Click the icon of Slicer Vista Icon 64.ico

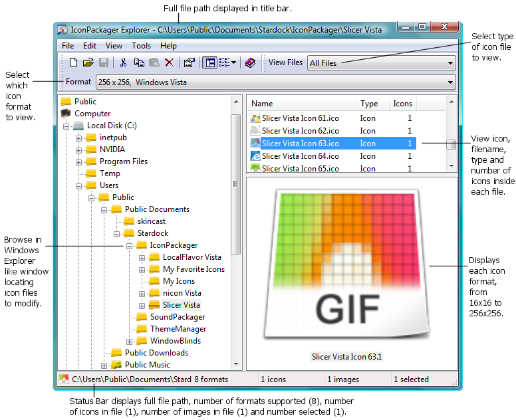tap(255, 156)
